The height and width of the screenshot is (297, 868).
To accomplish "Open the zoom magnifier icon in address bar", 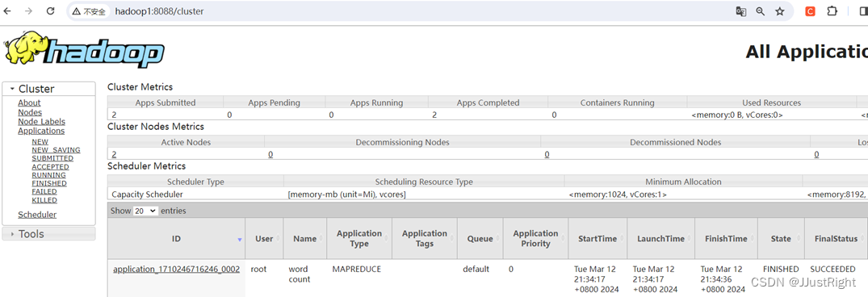I will [761, 11].
